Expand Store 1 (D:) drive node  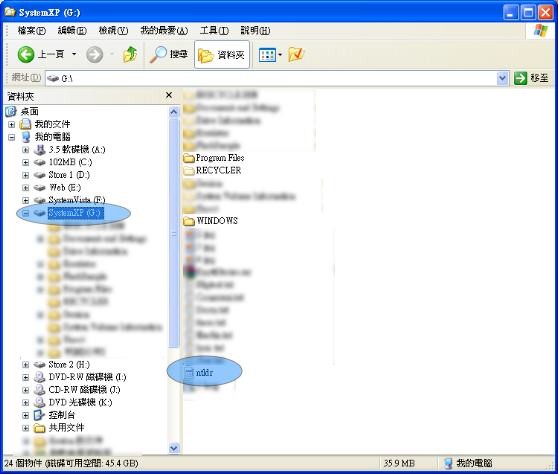click(25, 175)
